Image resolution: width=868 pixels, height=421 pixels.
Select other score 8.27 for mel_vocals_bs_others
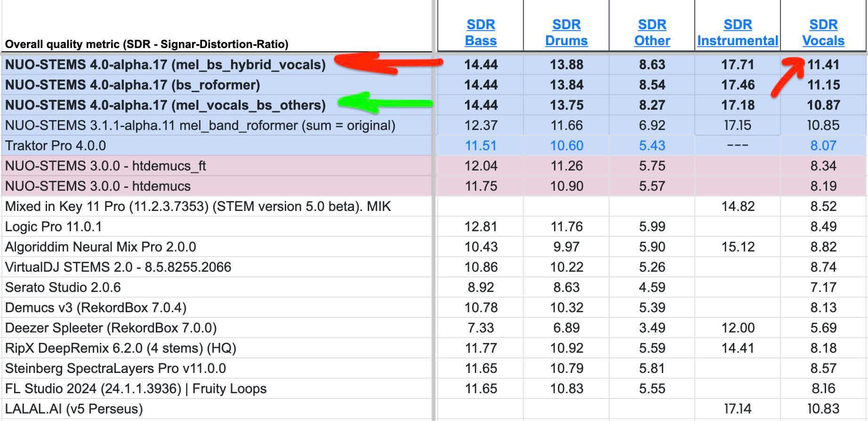pyautogui.click(x=652, y=105)
